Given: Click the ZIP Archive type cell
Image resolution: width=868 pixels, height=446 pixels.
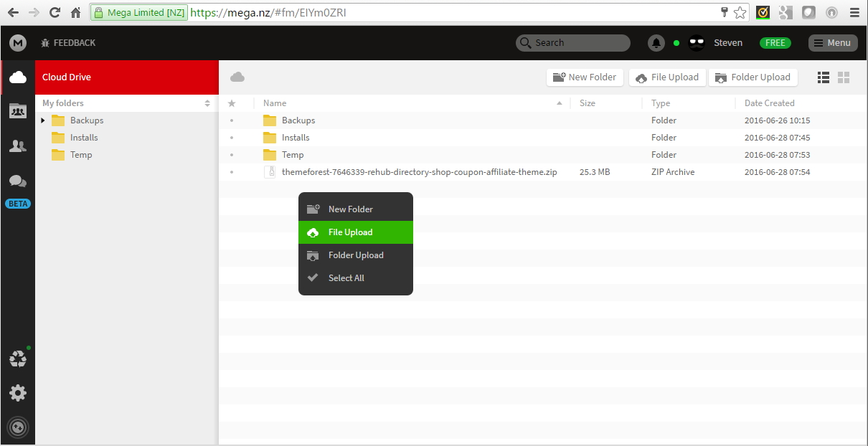Looking at the screenshot, I should coord(673,172).
